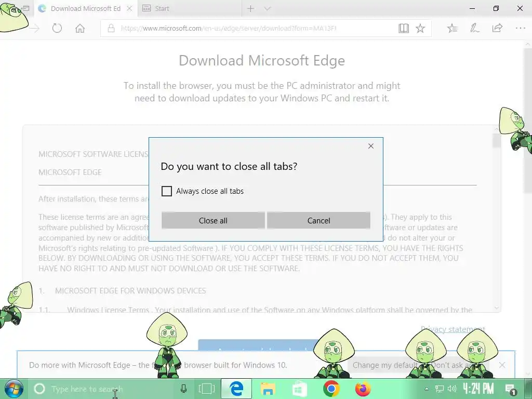The image size is (532, 399).
Task: Open the Windows Start button
Action: click(14, 389)
